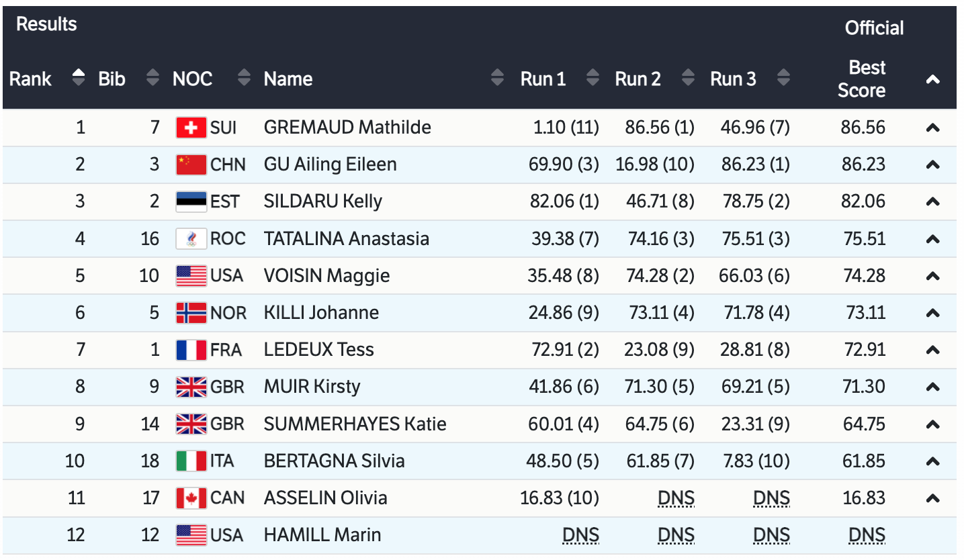Toggle details chevron for GU Ailing Eileen
Image resolution: width=964 pixels, height=560 pixels.
click(932, 165)
